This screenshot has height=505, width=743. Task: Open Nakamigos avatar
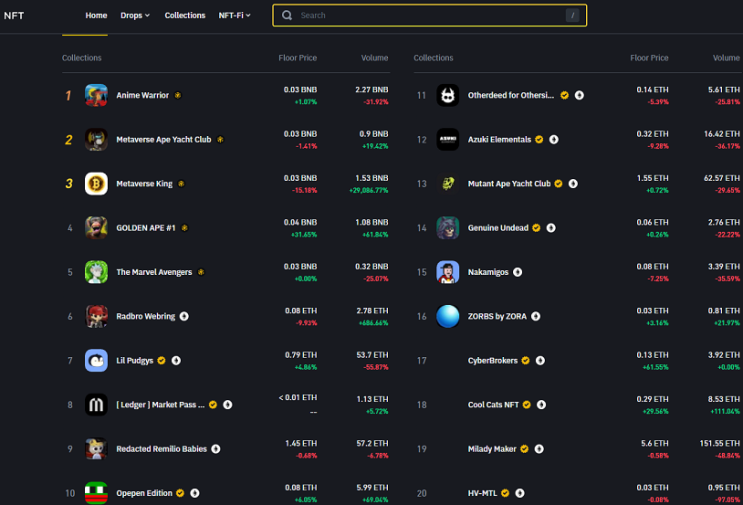pyautogui.click(x=448, y=272)
